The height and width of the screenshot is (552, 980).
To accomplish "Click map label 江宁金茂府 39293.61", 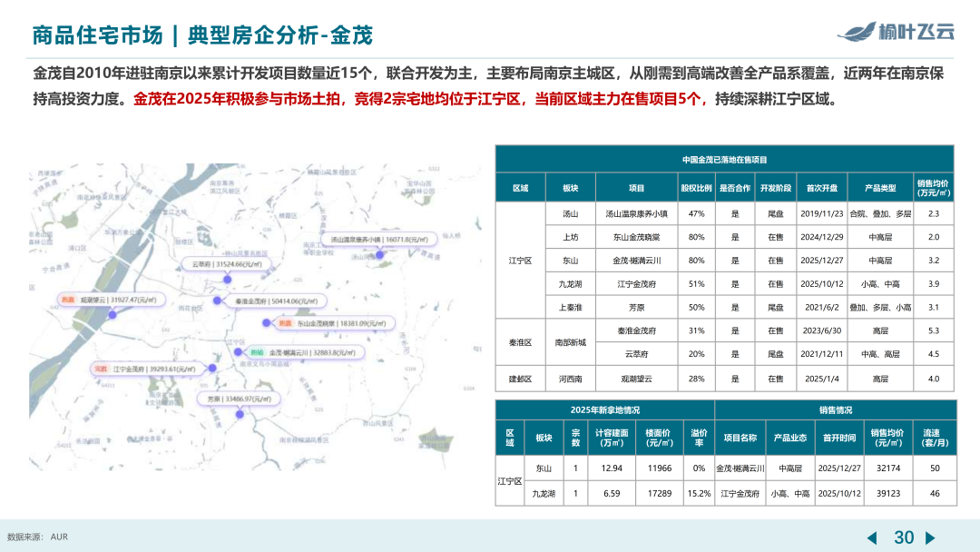I will coord(148,369).
